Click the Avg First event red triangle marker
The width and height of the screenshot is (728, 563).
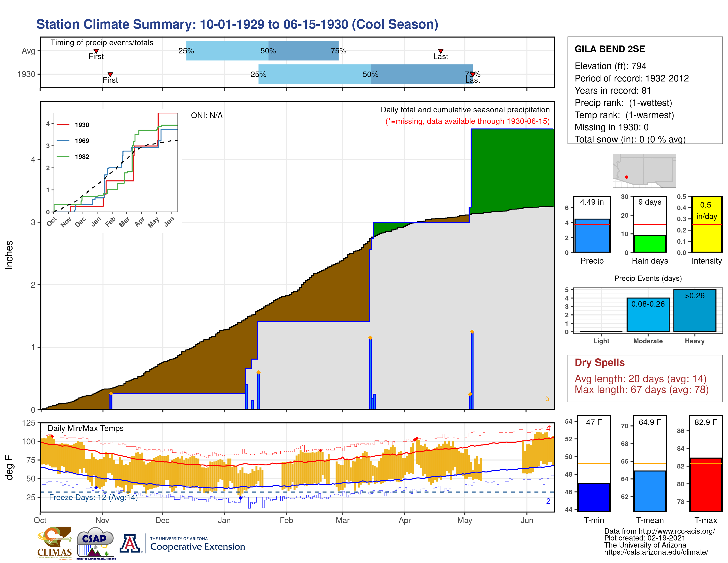click(x=96, y=51)
